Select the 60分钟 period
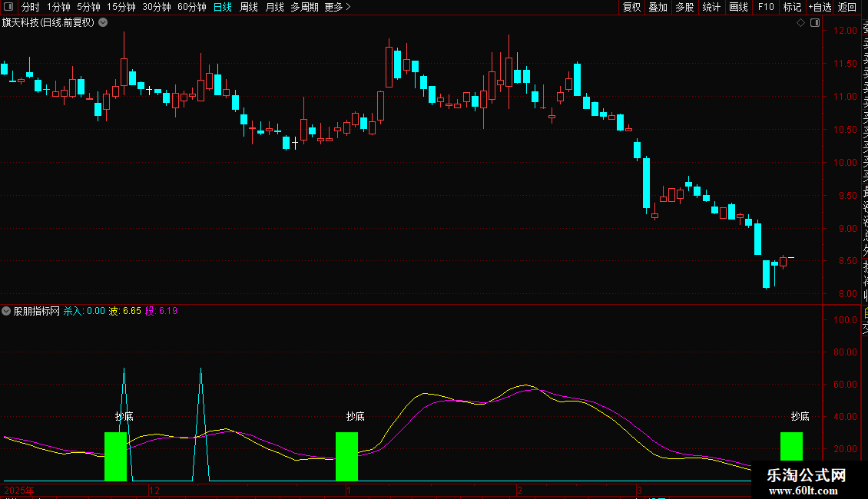Viewport: 868px width, 499px height. 192,7
